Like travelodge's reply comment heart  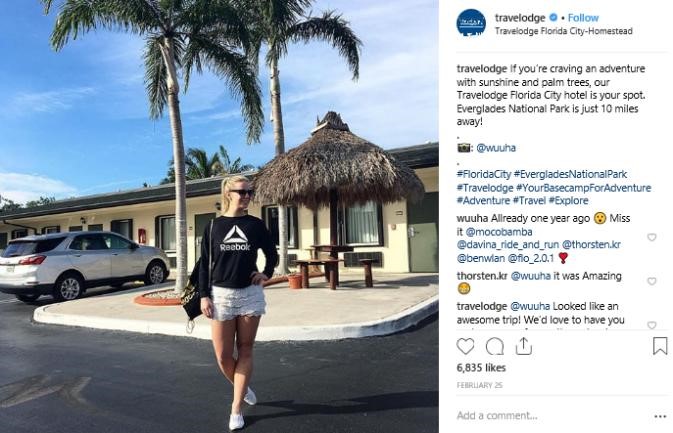point(652,325)
